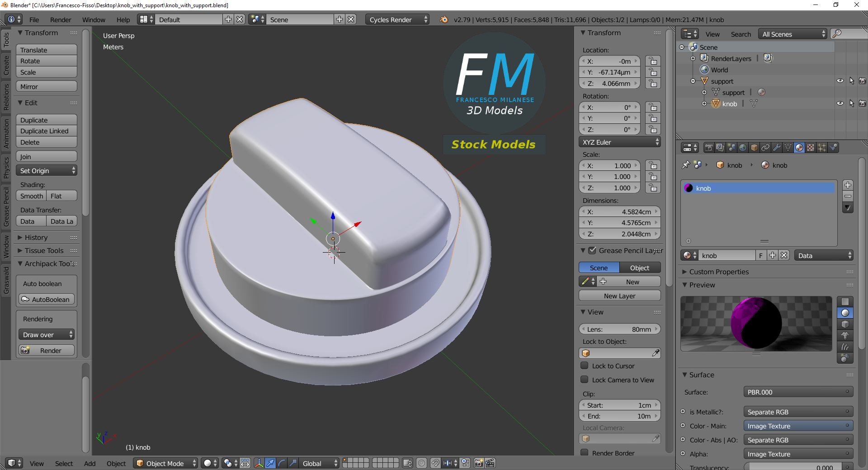This screenshot has height=470, width=868.
Task: Open the Object Mode selector
Action: coord(165,463)
